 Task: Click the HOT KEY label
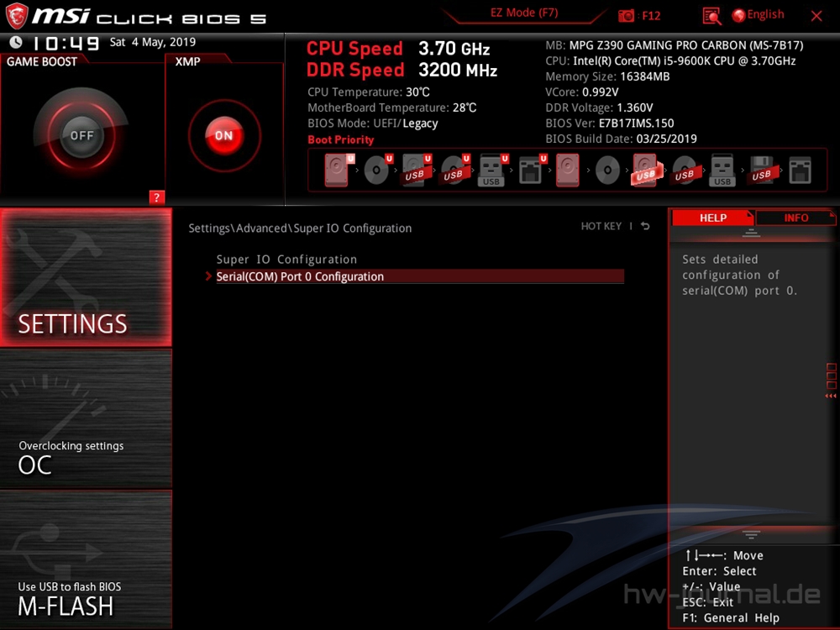point(601,226)
